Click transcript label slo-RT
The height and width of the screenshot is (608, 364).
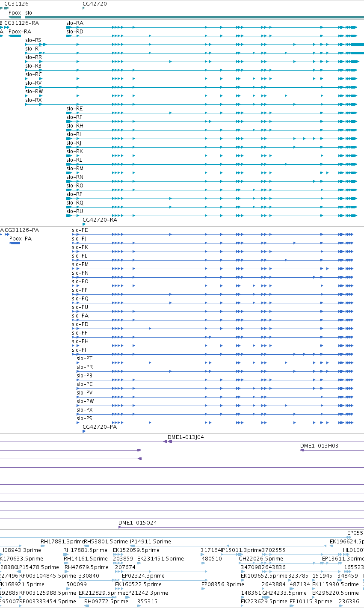point(33,49)
